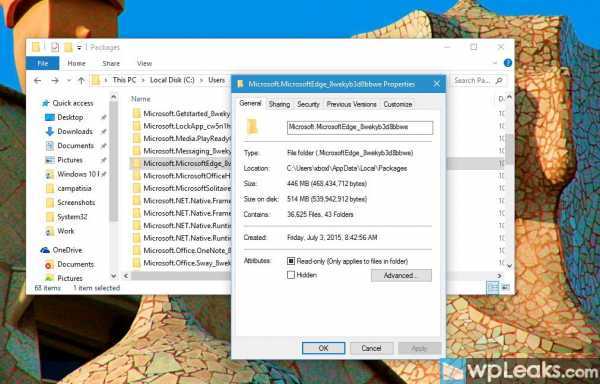The width and height of the screenshot is (600, 384).
Task: Click the New folder quick access icon
Action: tap(68, 47)
